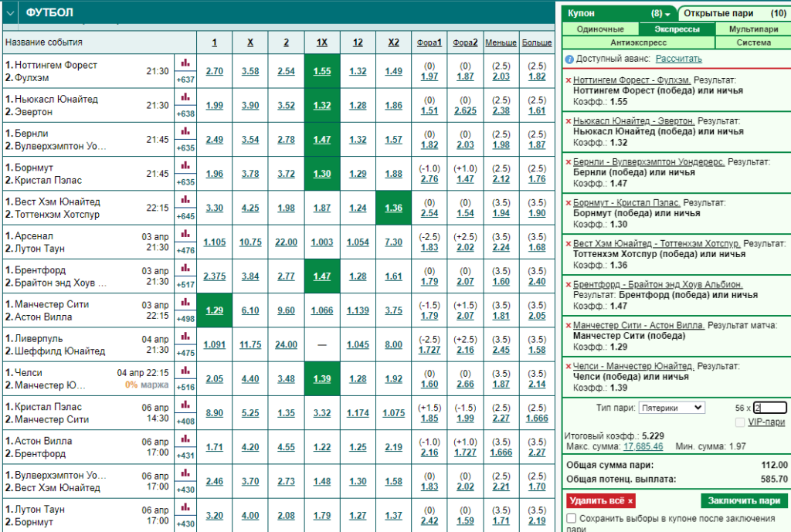This screenshot has height=532, width=791.
Task: Open statistics icon for Вулверхэмптон – Вест Хэм
Action: coord(185,473)
